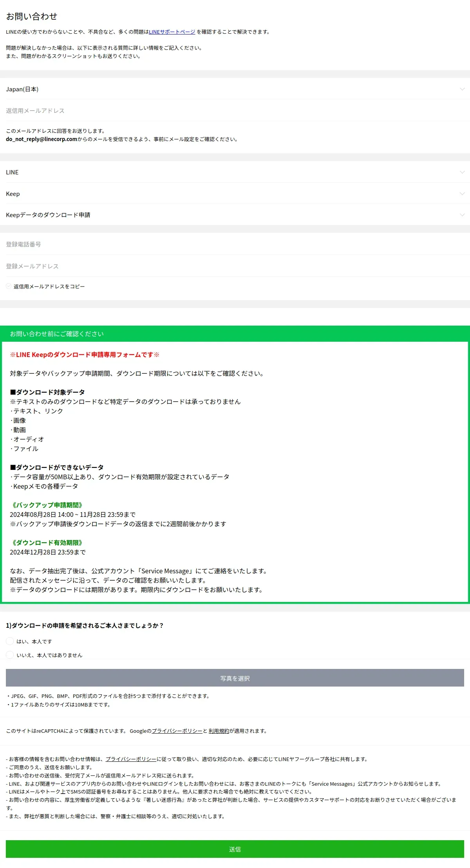
Task: Click the ・テキスト、リンク list item
Action: [36, 411]
